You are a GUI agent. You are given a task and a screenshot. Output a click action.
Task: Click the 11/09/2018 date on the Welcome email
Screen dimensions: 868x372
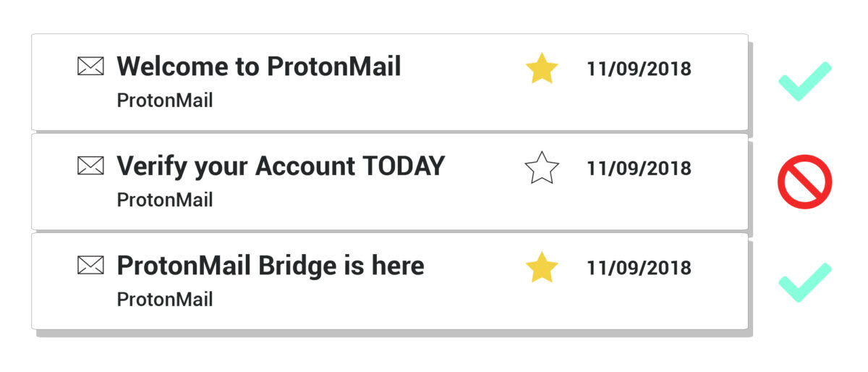[639, 69]
